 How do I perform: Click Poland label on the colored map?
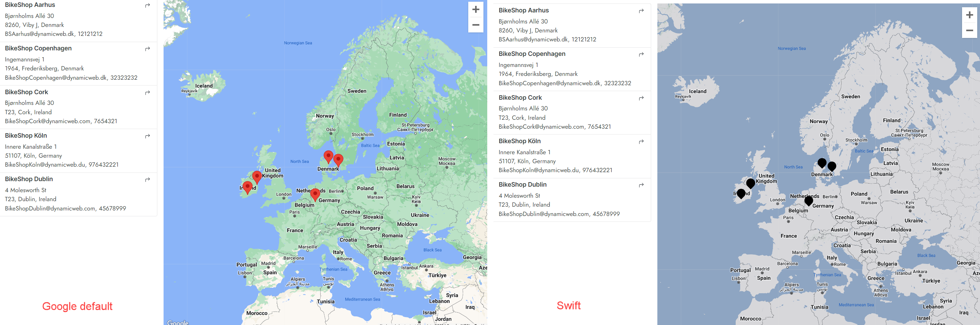(365, 188)
